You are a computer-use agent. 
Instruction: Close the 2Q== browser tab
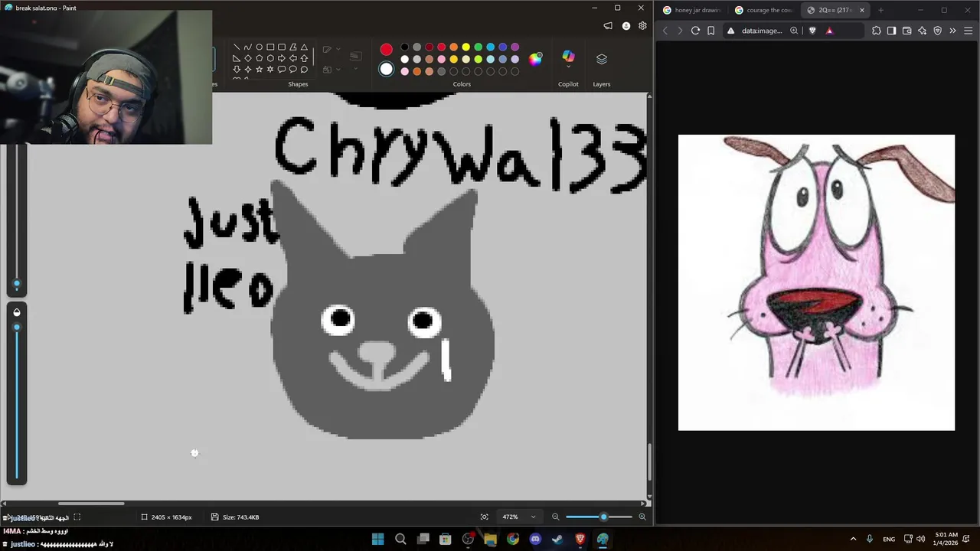pos(862,10)
